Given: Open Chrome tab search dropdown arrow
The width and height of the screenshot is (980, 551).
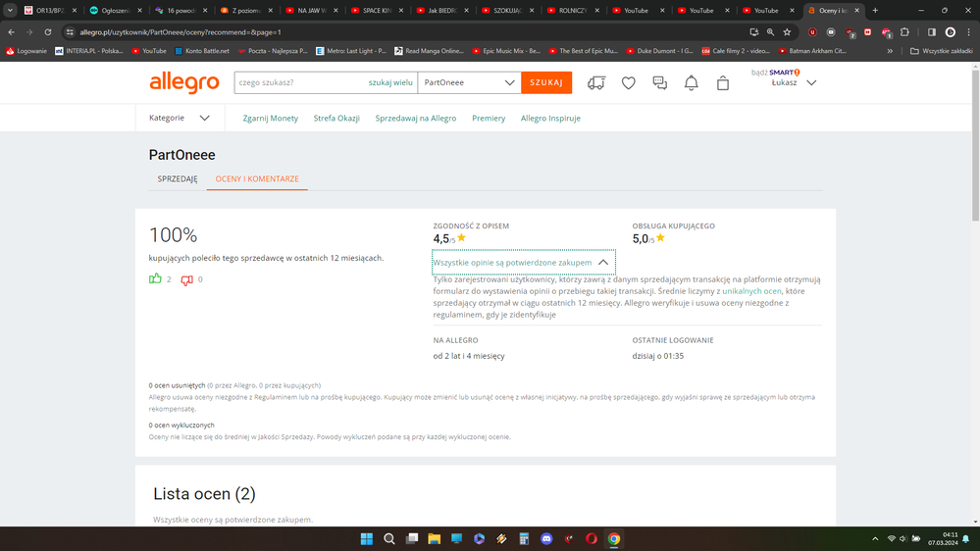Looking at the screenshot, I should coord(10,10).
